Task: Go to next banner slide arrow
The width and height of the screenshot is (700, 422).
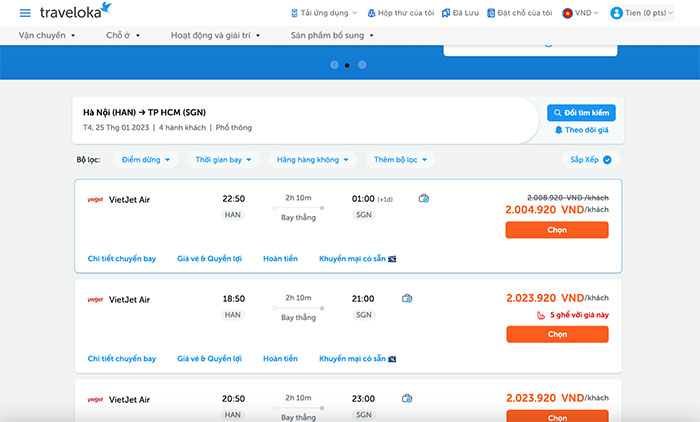Action: (x=362, y=65)
